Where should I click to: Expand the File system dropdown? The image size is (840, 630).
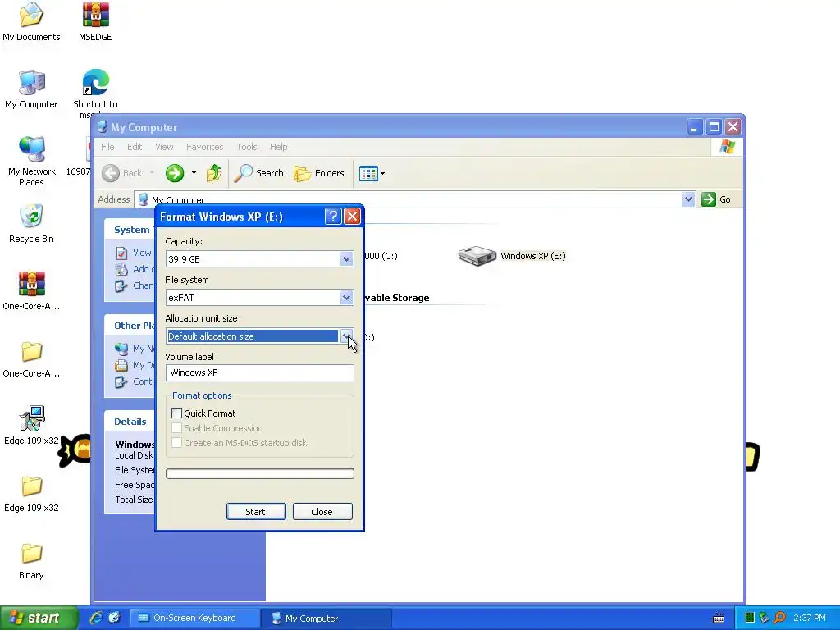coord(347,298)
